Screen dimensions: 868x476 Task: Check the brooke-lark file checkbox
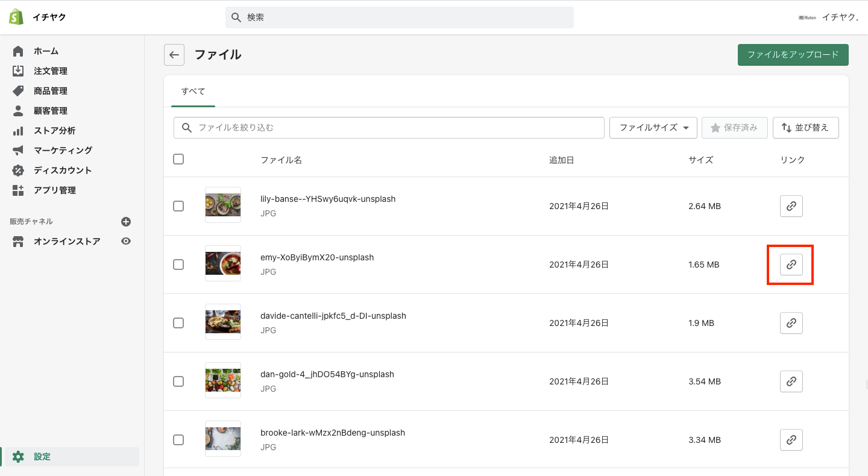pos(178,440)
